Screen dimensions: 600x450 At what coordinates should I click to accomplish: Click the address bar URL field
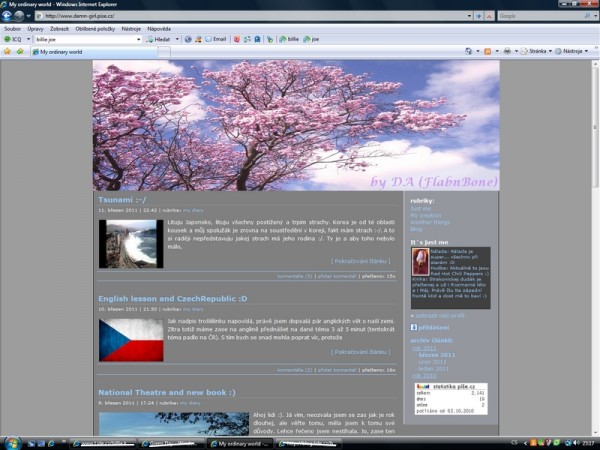click(251, 16)
